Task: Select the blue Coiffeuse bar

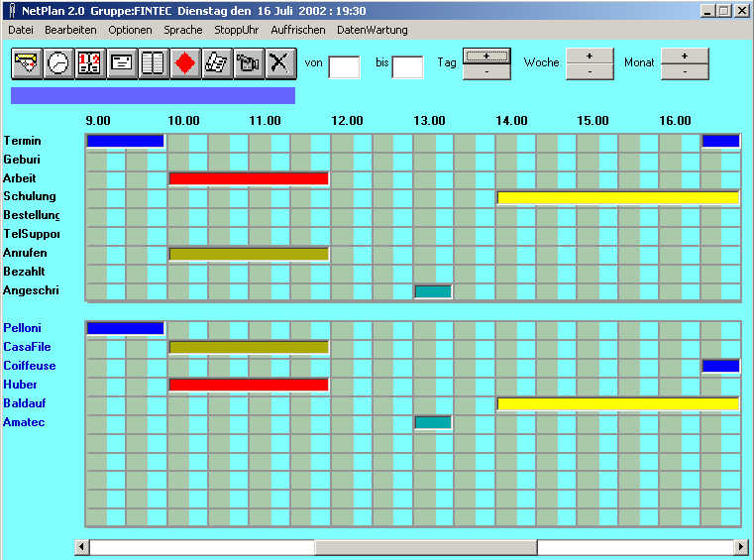Action: (721, 366)
